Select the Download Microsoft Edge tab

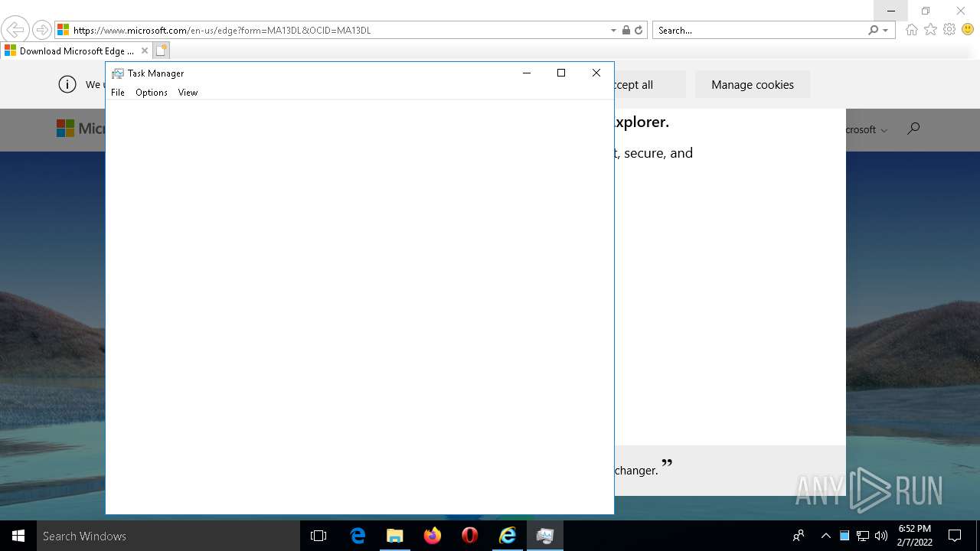click(77, 51)
